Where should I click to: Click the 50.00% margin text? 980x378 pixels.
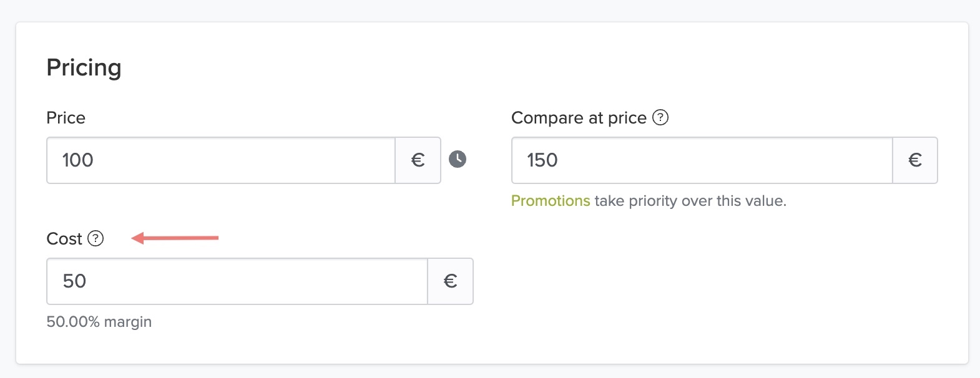[99, 322]
